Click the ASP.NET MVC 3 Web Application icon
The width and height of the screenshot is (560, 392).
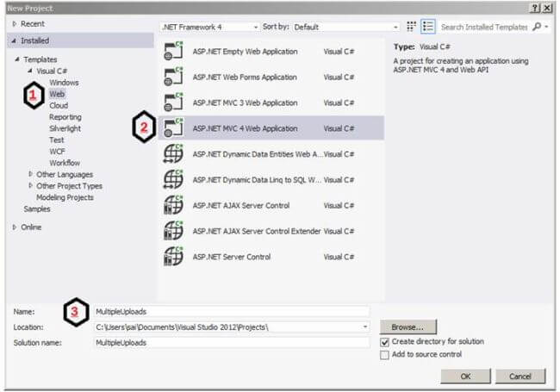pos(173,103)
